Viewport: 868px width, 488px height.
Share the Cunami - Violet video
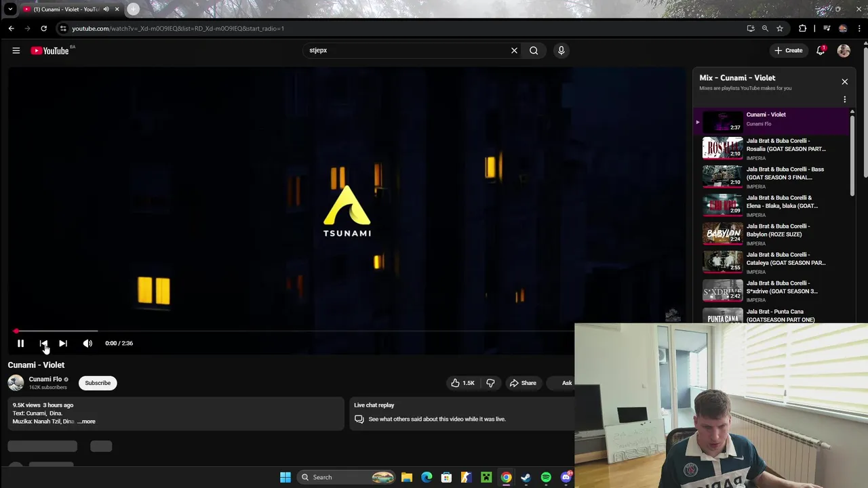tap(523, 383)
